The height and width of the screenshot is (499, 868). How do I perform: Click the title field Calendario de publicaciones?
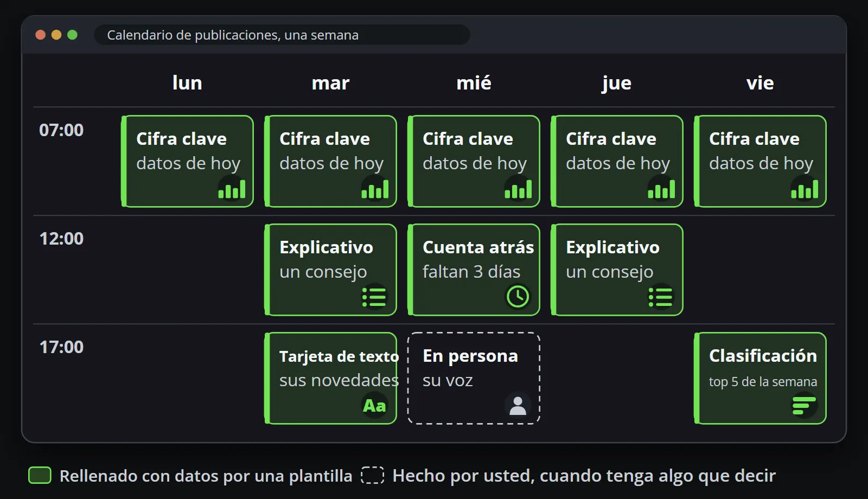(282, 35)
